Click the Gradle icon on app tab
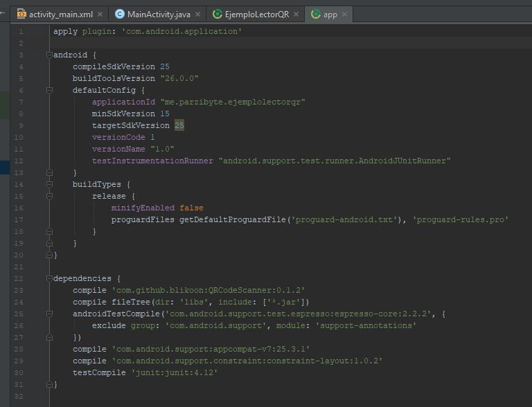The width and height of the screenshot is (532, 407). point(317,14)
